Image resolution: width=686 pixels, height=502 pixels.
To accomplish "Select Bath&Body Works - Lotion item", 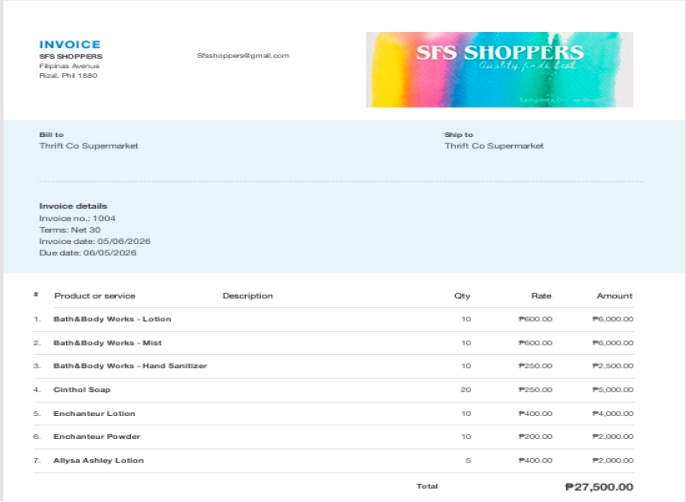I will pos(112,319).
